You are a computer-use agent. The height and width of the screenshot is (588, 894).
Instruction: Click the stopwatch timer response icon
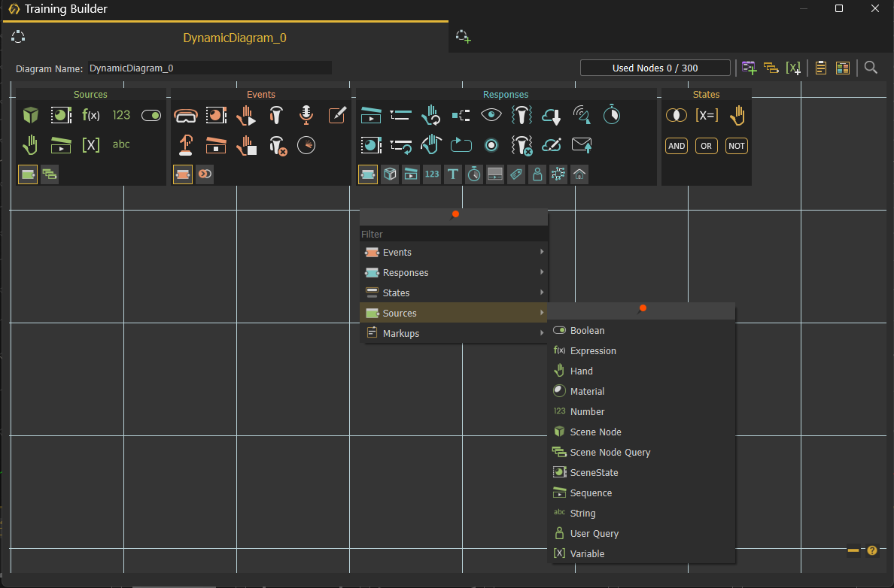pyautogui.click(x=612, y=114)
